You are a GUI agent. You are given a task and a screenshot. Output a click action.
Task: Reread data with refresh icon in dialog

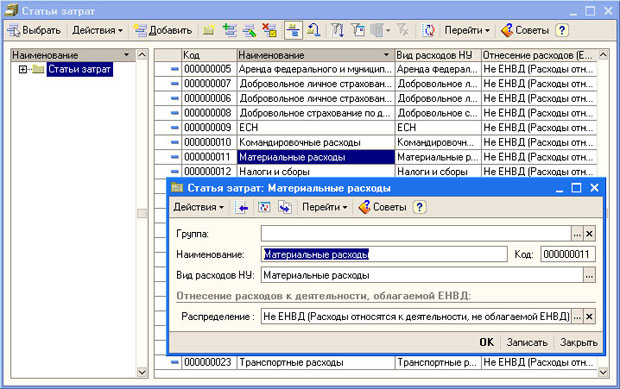coord(264,207)
